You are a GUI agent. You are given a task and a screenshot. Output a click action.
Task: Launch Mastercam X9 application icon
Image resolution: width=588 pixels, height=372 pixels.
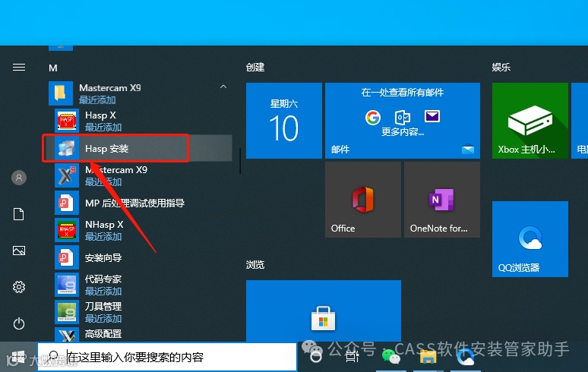click(x=67, y=175)
